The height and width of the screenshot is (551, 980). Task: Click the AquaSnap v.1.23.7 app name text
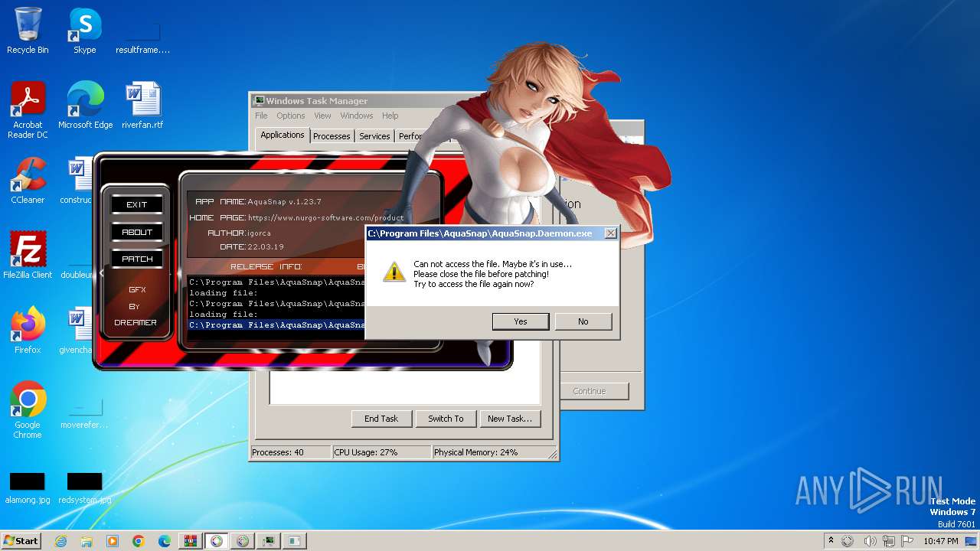[x=284, y=202]
